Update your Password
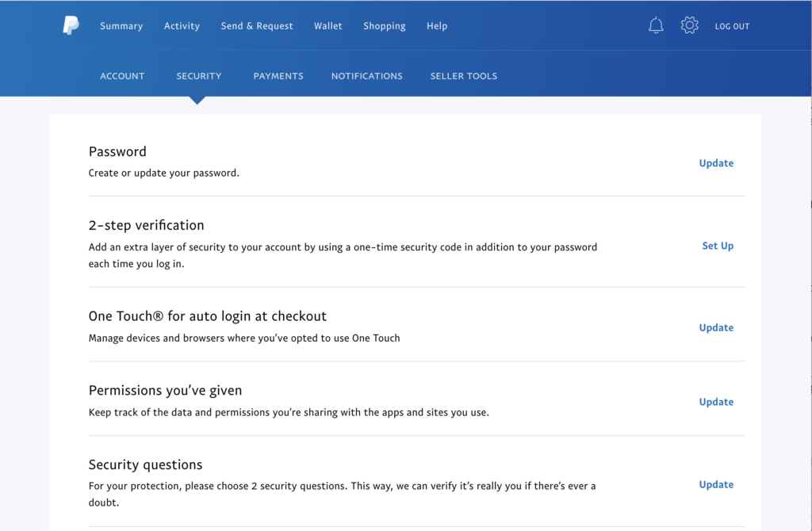The image size is (812, 531). (716, 163)
